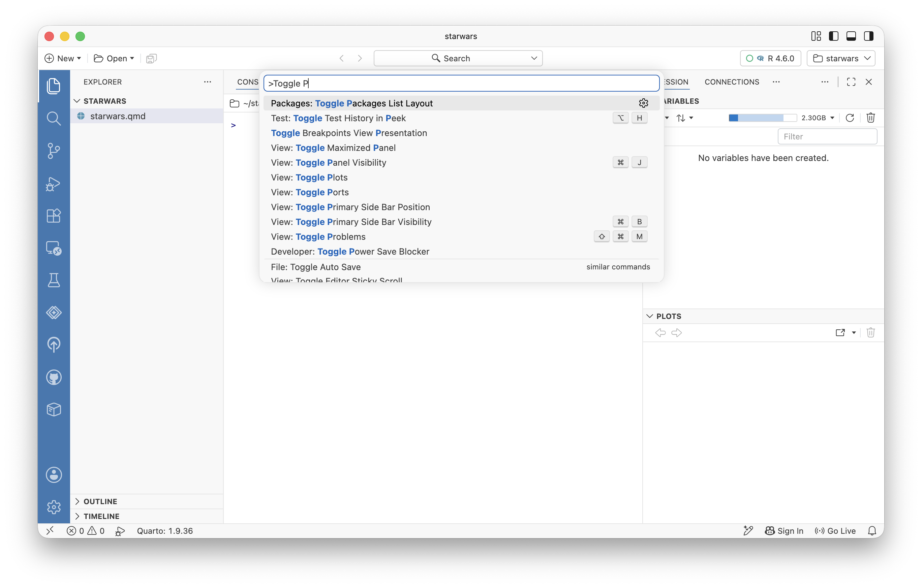Open the notifications bell in the status bar
Viewport: 922px width, 588px height.
tap(872, 531)
